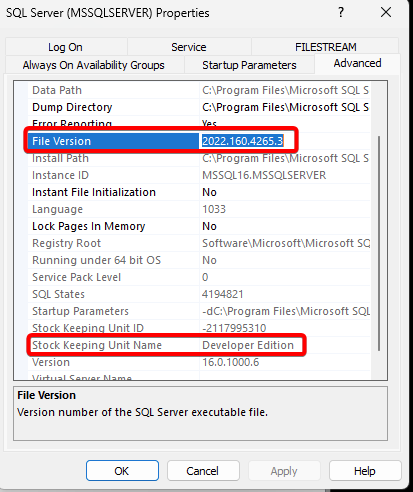
Task: Click the -dC:\Program Files startup parameters value
Action: (286, 311)
